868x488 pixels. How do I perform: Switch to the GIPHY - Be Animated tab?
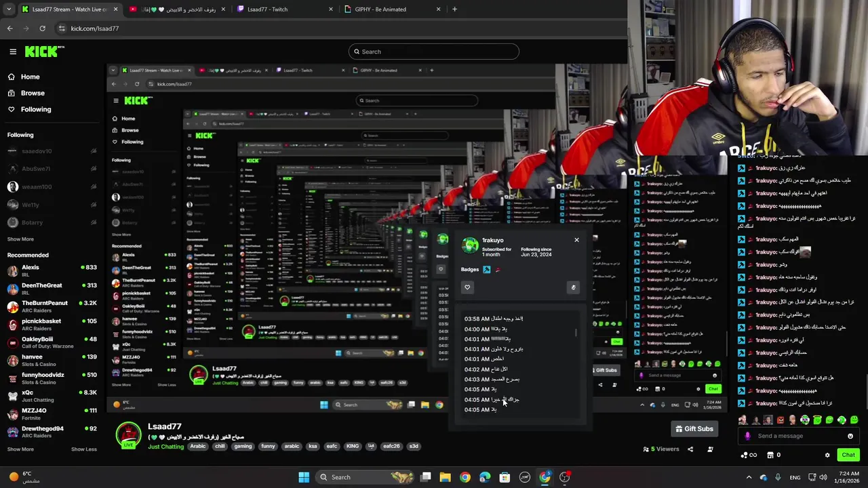pyautogui.click(x=392, y=9)
